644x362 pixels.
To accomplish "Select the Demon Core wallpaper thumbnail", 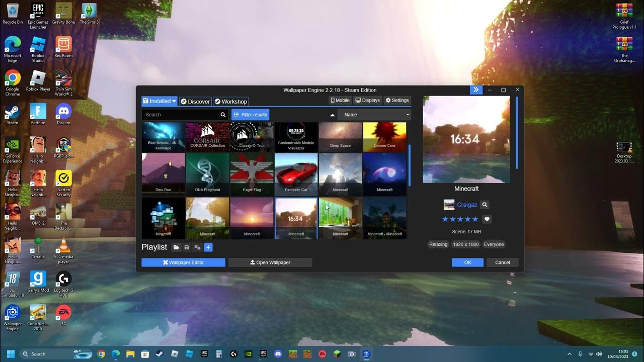I will pos(384,137).
